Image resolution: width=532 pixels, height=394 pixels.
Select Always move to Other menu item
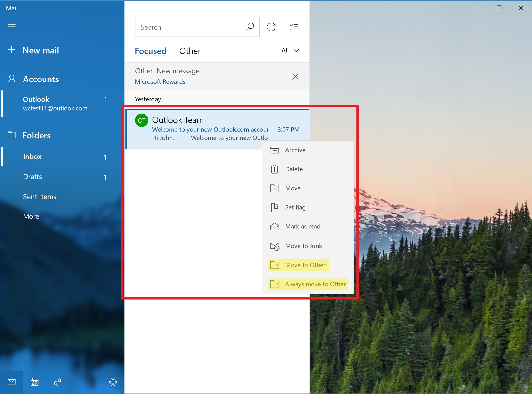pyautogui.click(x=310, y=284)
